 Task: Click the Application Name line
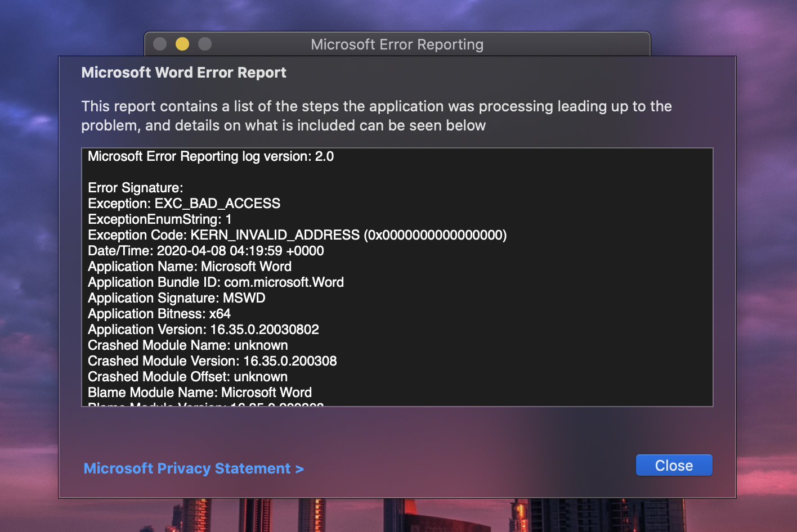[x=190, y=267]
